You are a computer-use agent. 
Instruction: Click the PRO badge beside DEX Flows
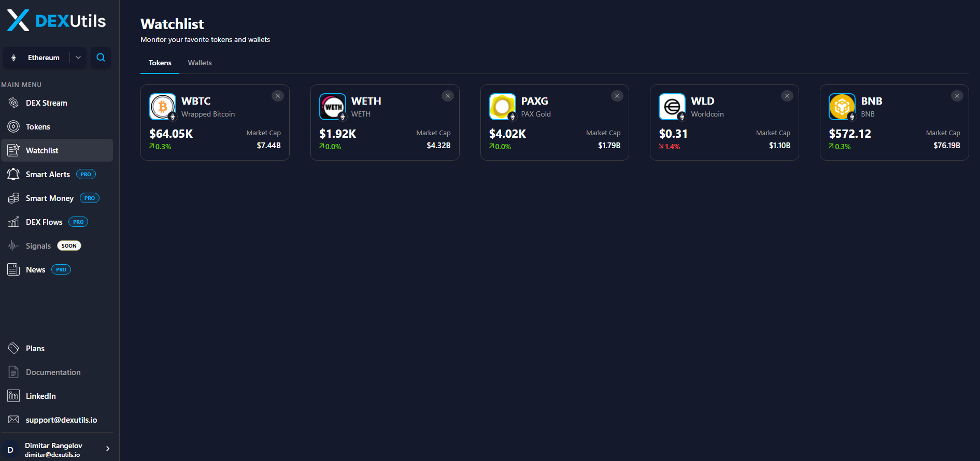[78, 222]
